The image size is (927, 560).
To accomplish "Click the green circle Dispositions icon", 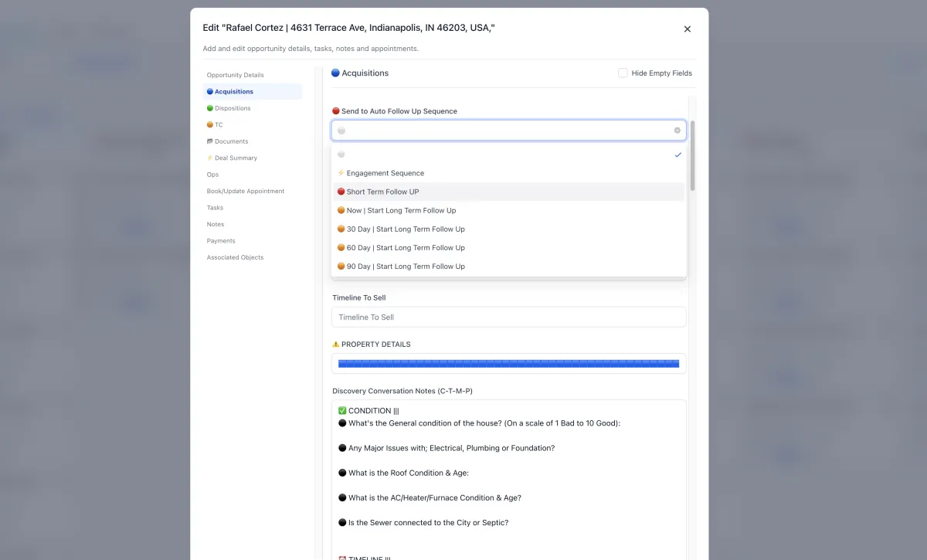I will [x=210, y=108].
